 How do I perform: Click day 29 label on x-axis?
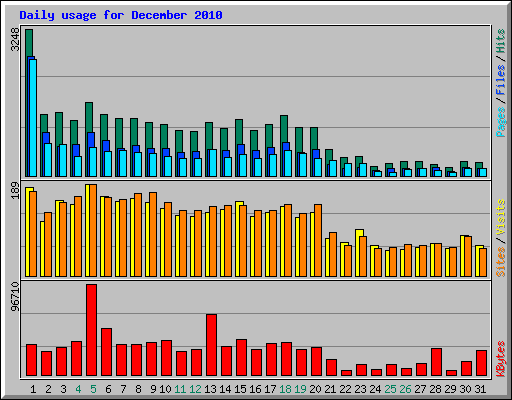[450, 389]
